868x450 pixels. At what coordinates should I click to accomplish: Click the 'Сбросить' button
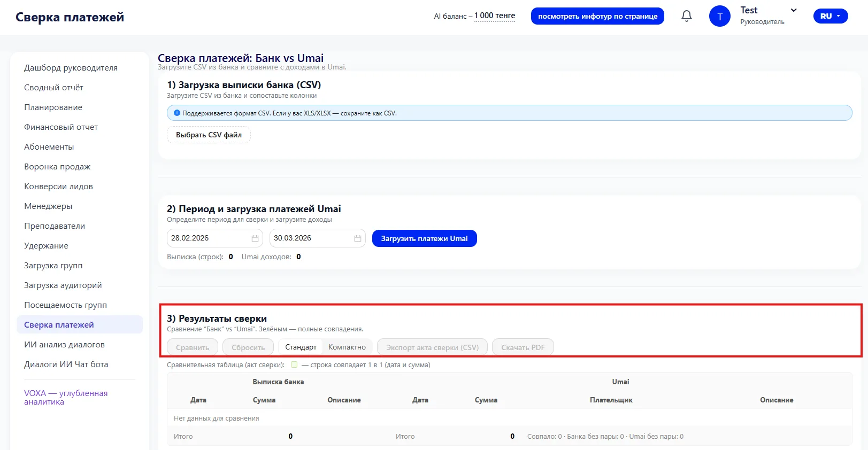click(248, 347)
